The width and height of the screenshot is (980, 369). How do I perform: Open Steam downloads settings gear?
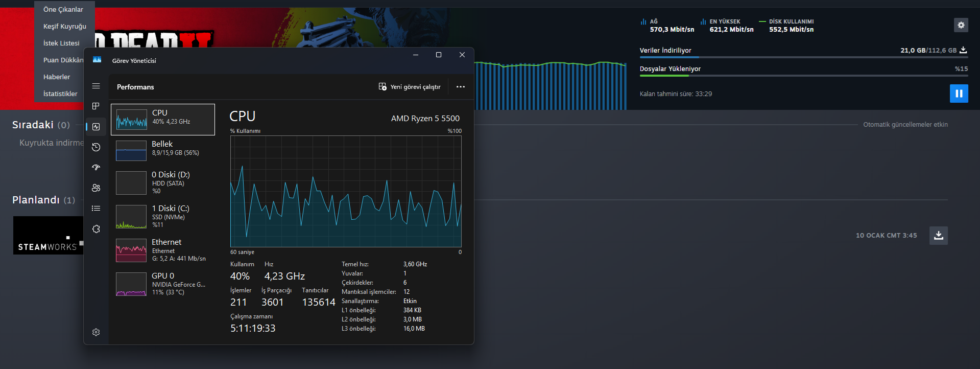961,25
